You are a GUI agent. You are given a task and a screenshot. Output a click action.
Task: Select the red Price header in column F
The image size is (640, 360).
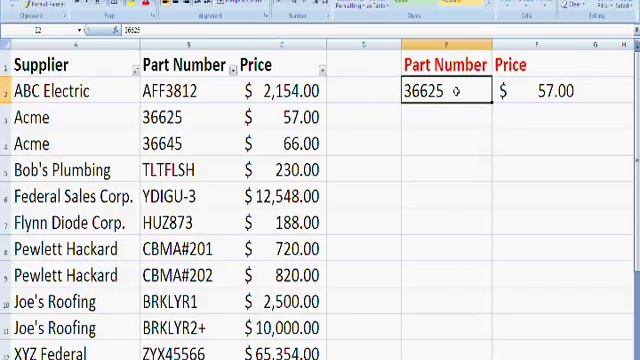(537, 64)
